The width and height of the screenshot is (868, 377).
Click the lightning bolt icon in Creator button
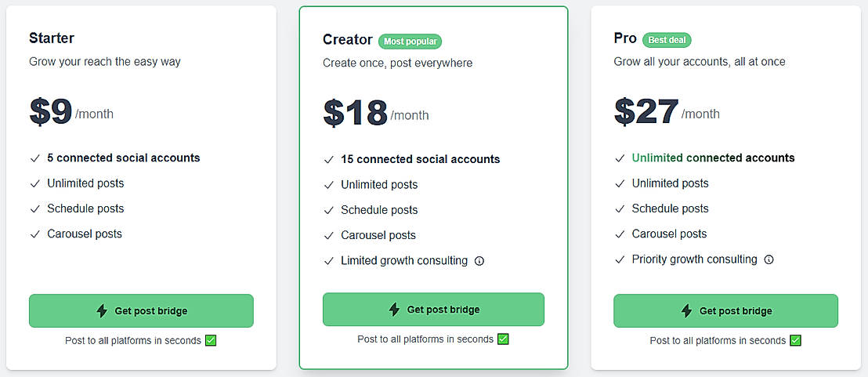394,310
